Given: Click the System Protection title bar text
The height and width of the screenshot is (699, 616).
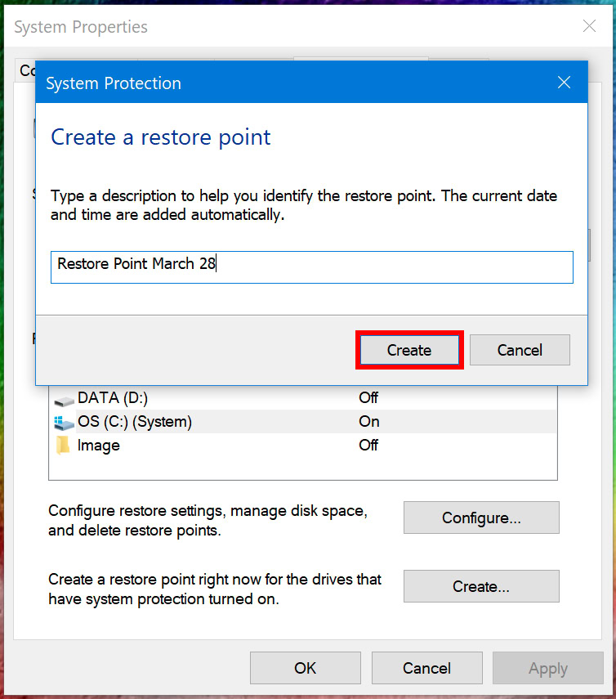Looking at the screenshot, I should 114,83.
